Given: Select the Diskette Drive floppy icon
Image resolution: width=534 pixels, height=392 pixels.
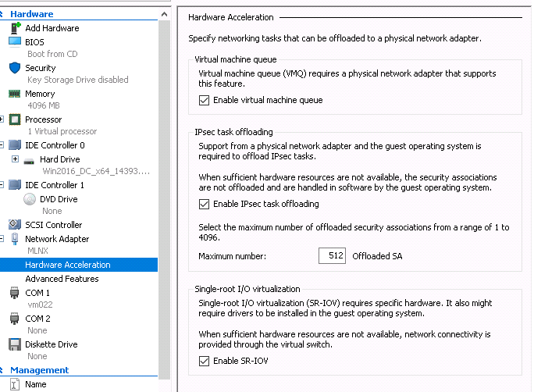Looking at the screenshot, I should coord(15,344).
